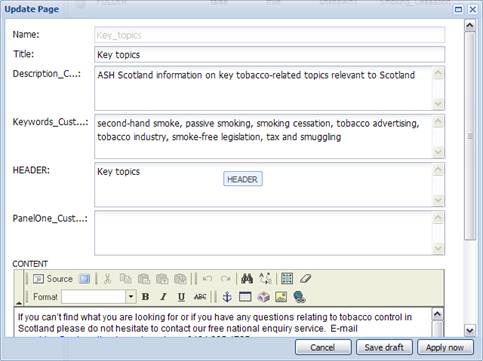The width and height of the screenshot is (483, 361).
Task: Click the Fit Window icon beside Source
Action: (x=84, y=279)
